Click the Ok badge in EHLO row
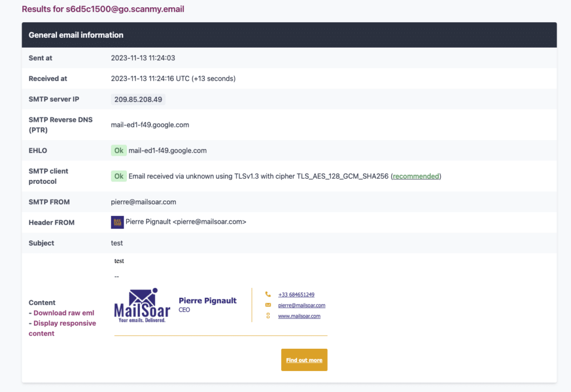The width and height of the screenshot is (571, 392). point(119,151)
